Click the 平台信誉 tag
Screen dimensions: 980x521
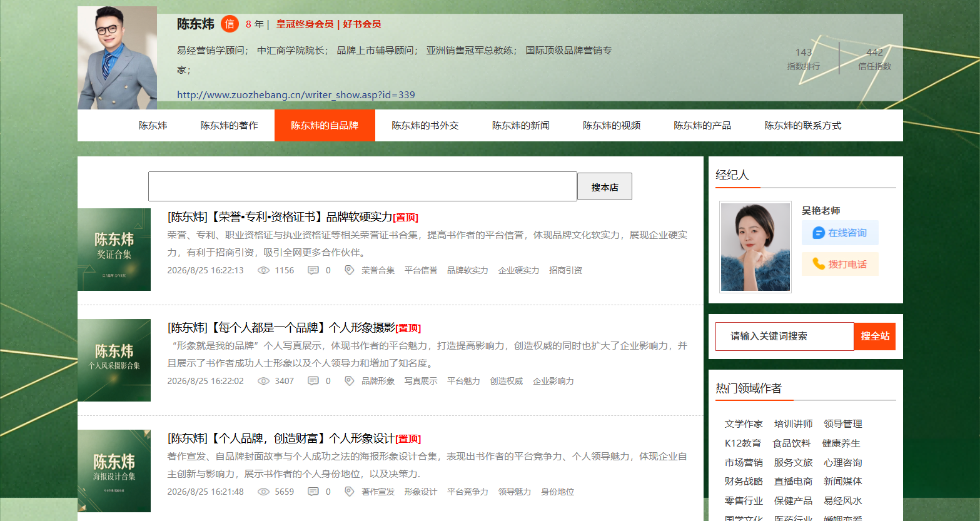[x=421, y=270]
